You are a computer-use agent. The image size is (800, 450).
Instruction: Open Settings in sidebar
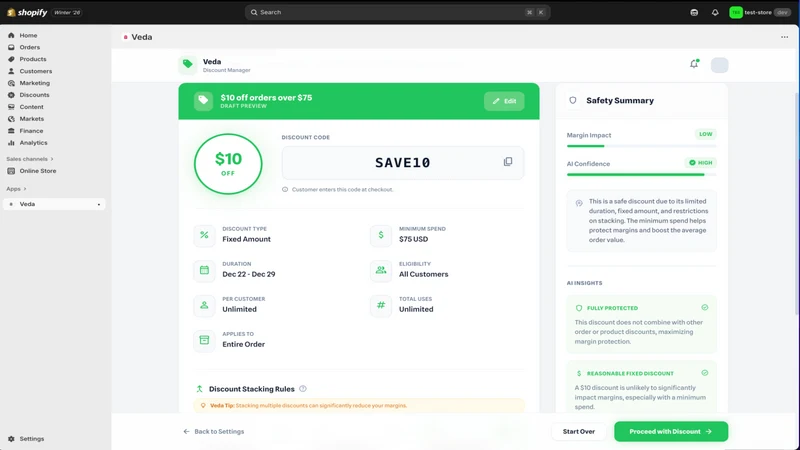[32, 439]
